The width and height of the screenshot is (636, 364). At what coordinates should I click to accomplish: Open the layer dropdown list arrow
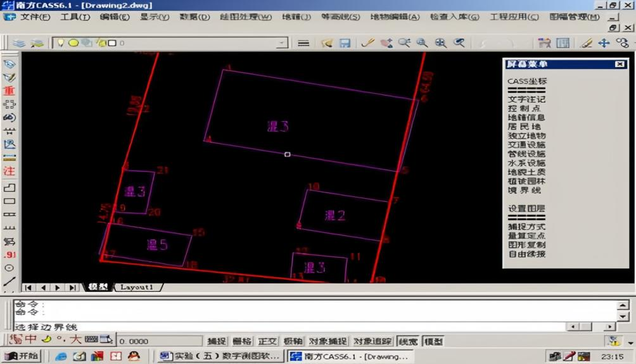pyautogui.click(x=282, y=43)
